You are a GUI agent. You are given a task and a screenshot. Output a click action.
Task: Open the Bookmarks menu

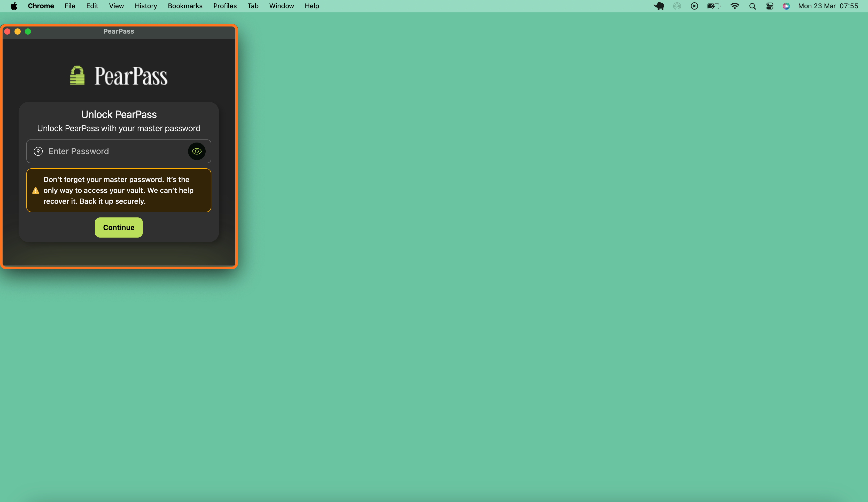(185, 6)
